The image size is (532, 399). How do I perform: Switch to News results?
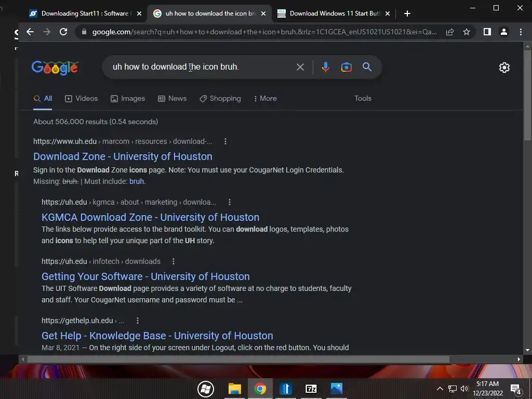point(172,99)
